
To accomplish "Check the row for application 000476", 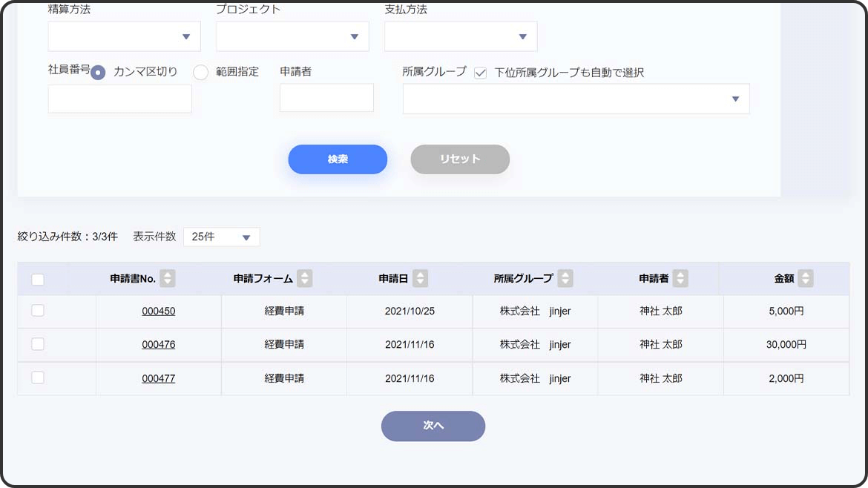I will click(x=38, y=344).
